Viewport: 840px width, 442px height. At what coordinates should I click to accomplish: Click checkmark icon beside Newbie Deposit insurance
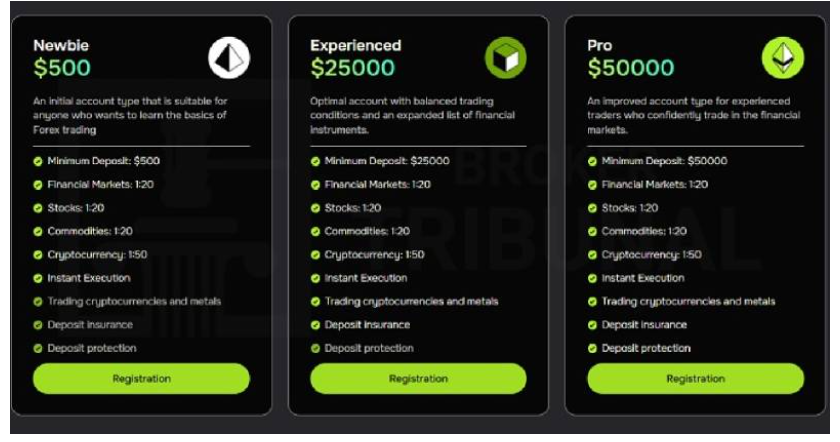coord(38,325)
